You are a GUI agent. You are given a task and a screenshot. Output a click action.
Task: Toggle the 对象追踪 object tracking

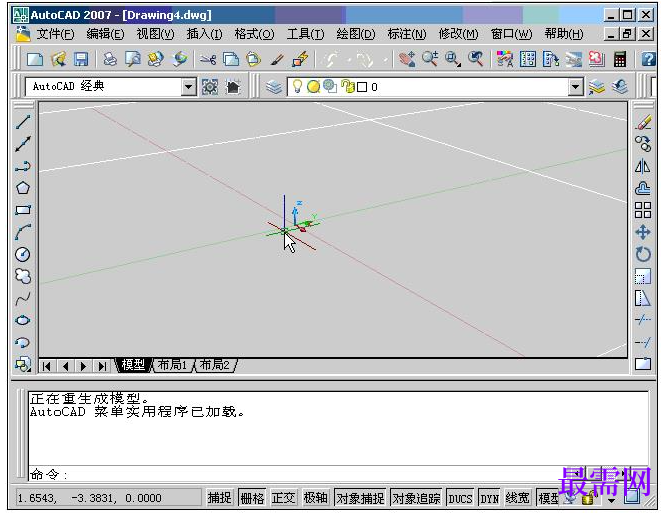(417, 498)
